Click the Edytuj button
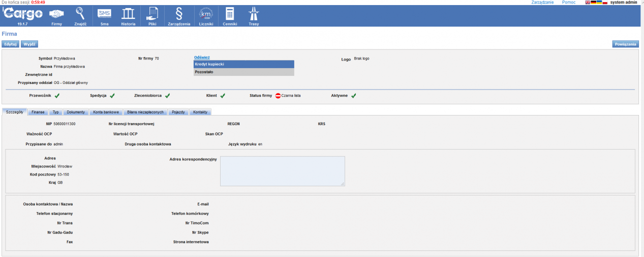 (x=11, y=44)
